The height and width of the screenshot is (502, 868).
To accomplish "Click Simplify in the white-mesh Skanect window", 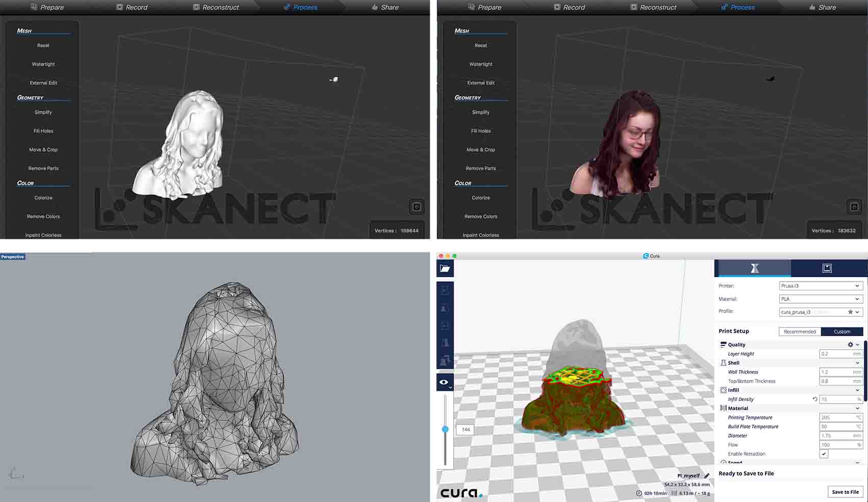I will (43, 112).
